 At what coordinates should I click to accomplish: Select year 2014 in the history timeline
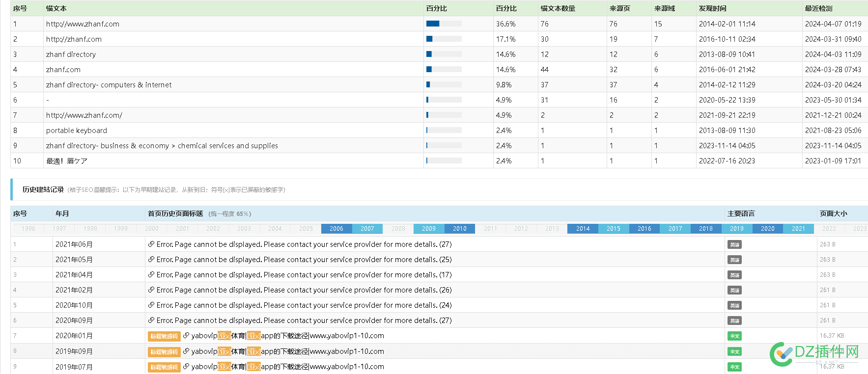coord(583,229)
